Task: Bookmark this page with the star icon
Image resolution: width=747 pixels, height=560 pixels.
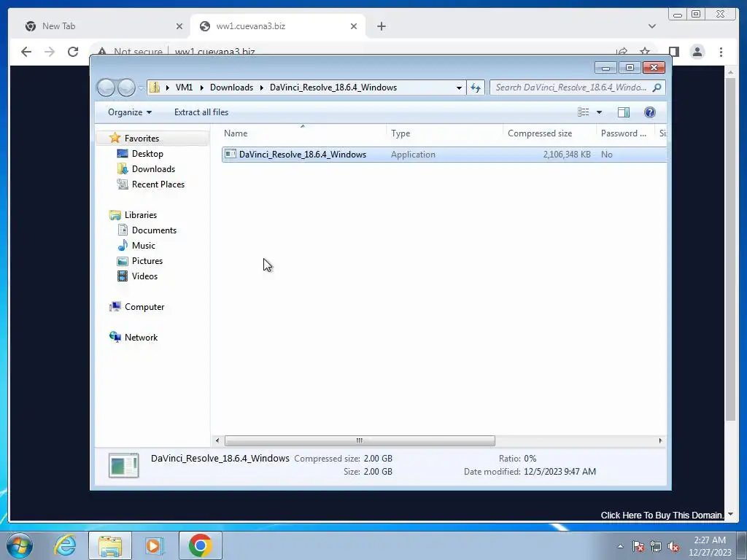Action: pos(645,52)
